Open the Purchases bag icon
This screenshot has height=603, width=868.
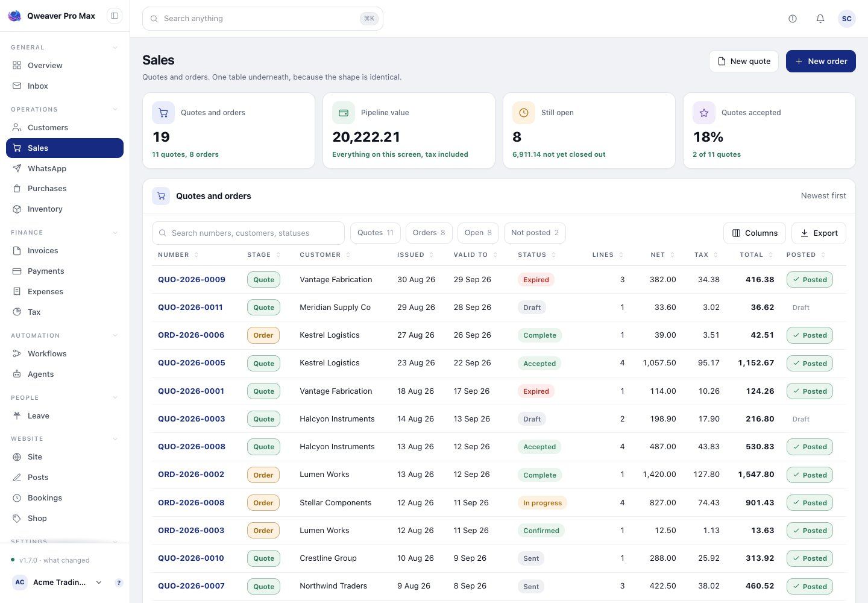tap(17, 188)
